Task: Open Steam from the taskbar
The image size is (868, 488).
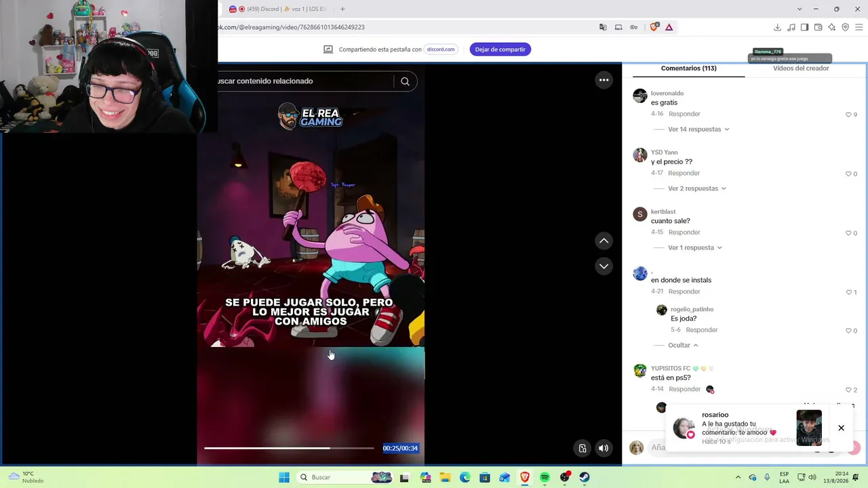Action: click(585, 477)
